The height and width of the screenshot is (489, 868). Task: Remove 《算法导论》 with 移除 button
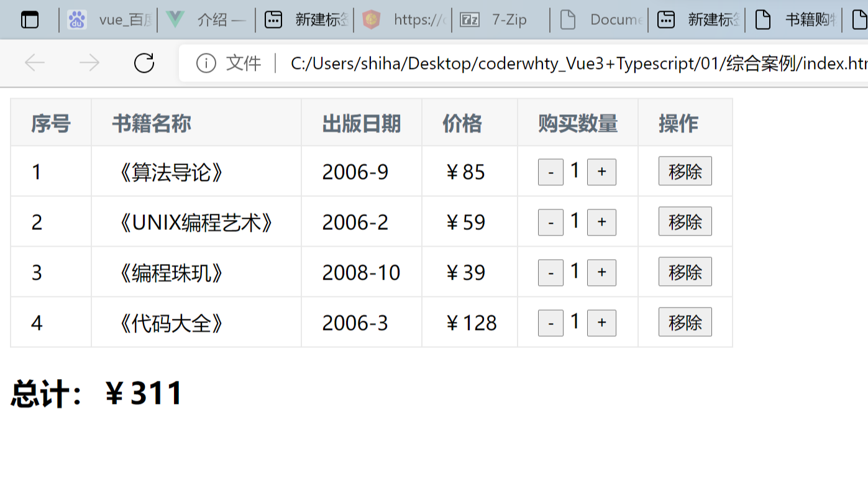[x=685, y=171]
